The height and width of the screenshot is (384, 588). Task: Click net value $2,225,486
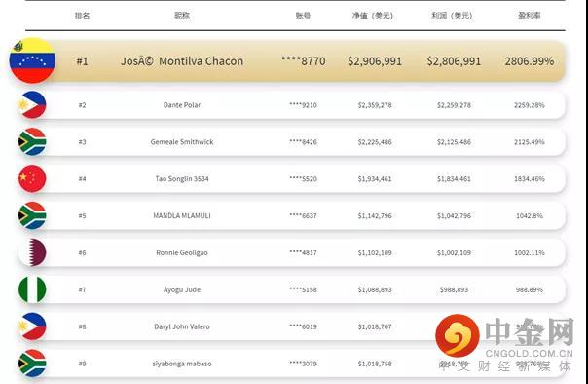point(375,142)
